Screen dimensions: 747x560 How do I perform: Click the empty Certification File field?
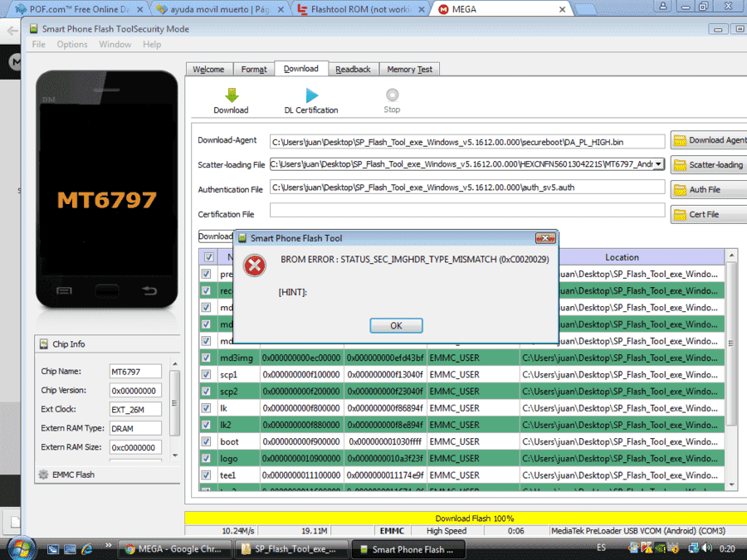[x=467, y=210]
